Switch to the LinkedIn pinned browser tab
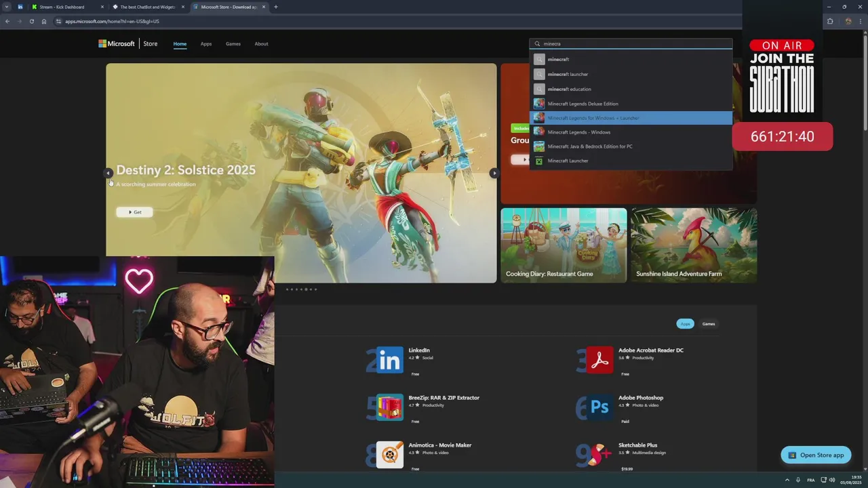 tap(20, 7)
